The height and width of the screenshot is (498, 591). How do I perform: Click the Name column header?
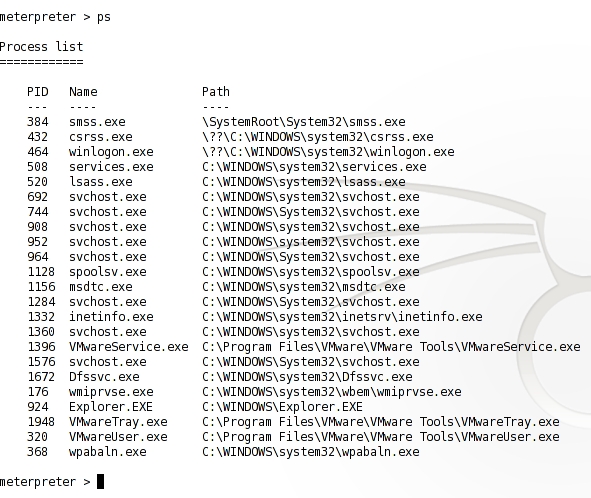(x=83, y=92)
